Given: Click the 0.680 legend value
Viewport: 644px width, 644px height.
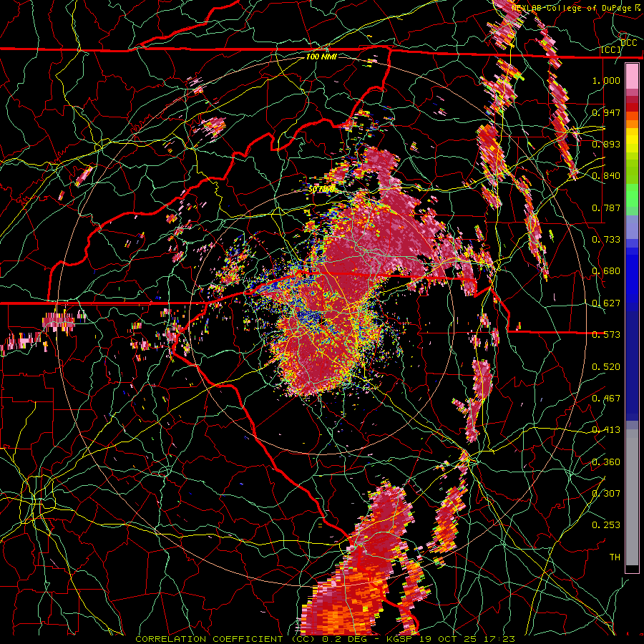Looking at the screenshot, I should (x=606, y=271).
